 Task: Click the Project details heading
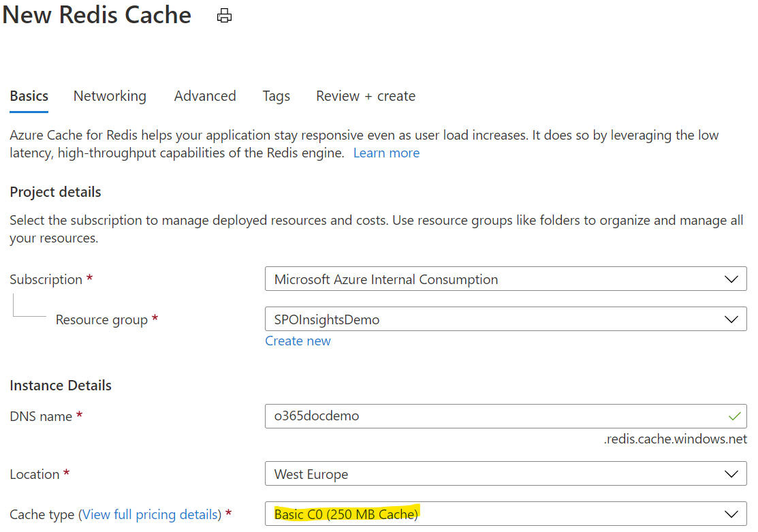pos(56,192)
